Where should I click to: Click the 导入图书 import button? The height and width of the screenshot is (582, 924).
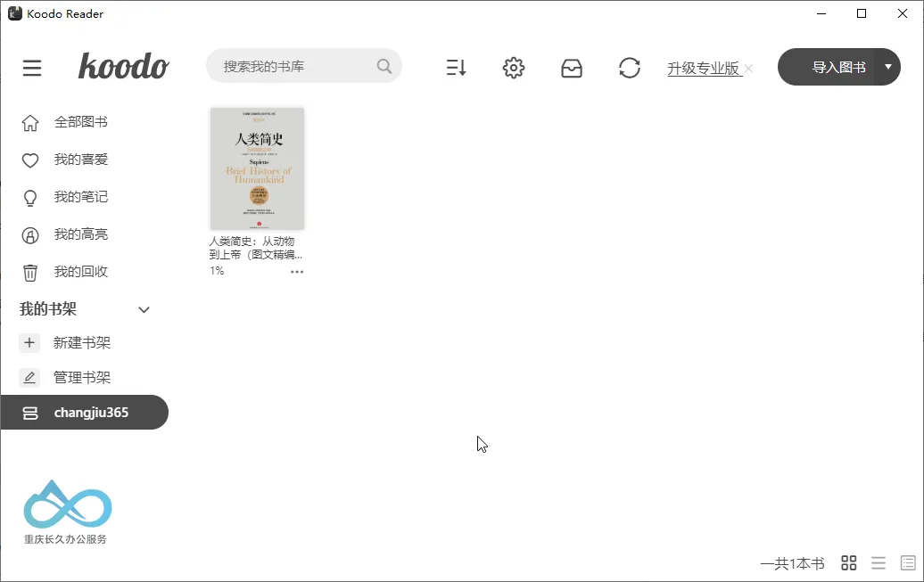[838, 67]
